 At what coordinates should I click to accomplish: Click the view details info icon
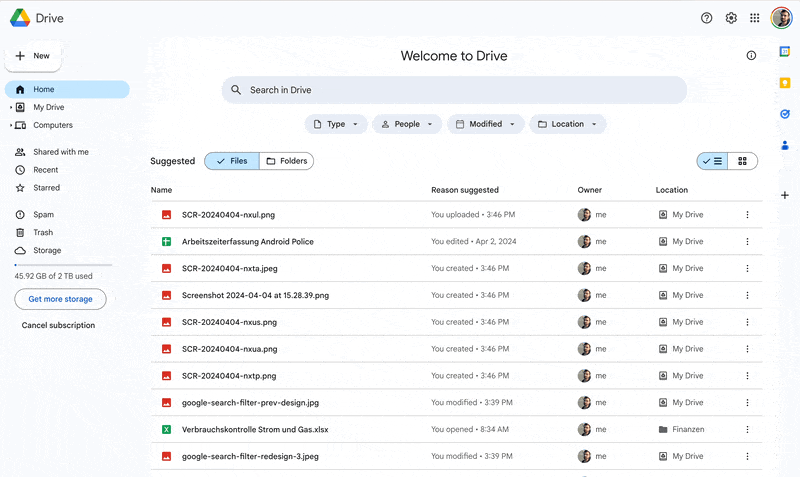point(751,56)
